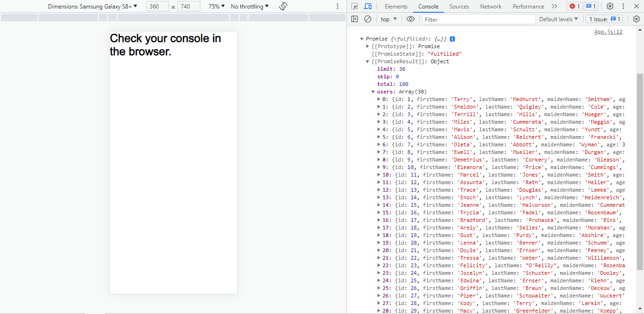Screen dimensions: 644x314
Task: Click the blue messages count badge
Action: [591, 6]
